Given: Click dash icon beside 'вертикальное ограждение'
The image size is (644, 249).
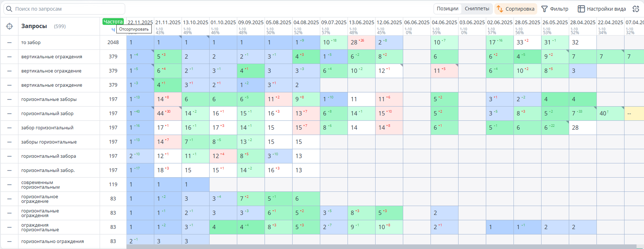Looking at the screenshot, I should [10, 71].
